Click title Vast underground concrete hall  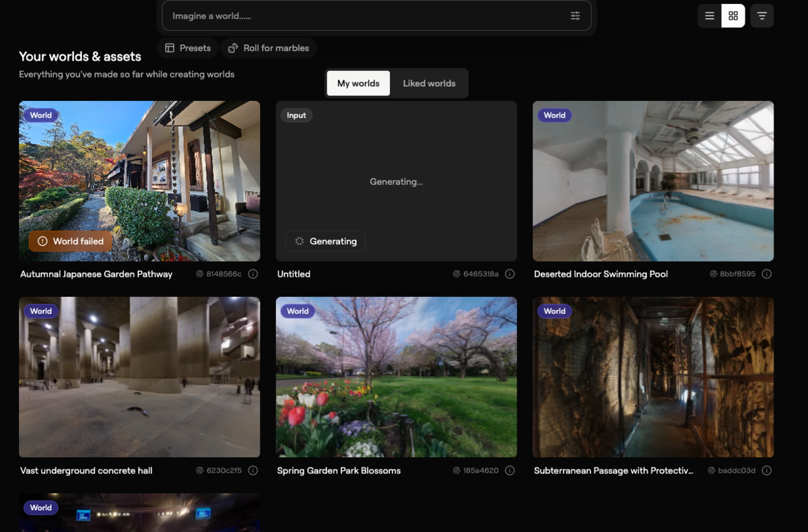(86, 471)
